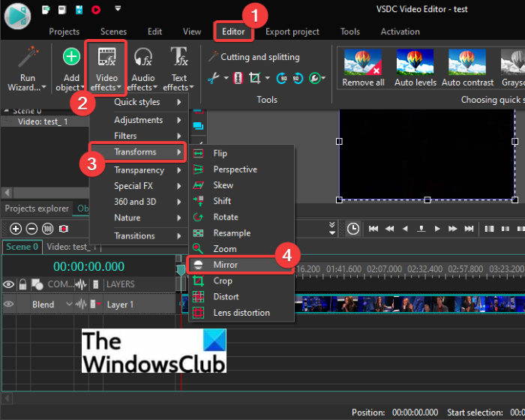
Task: Choose Shift from Transforms submenu
Action: coord(241,201)
